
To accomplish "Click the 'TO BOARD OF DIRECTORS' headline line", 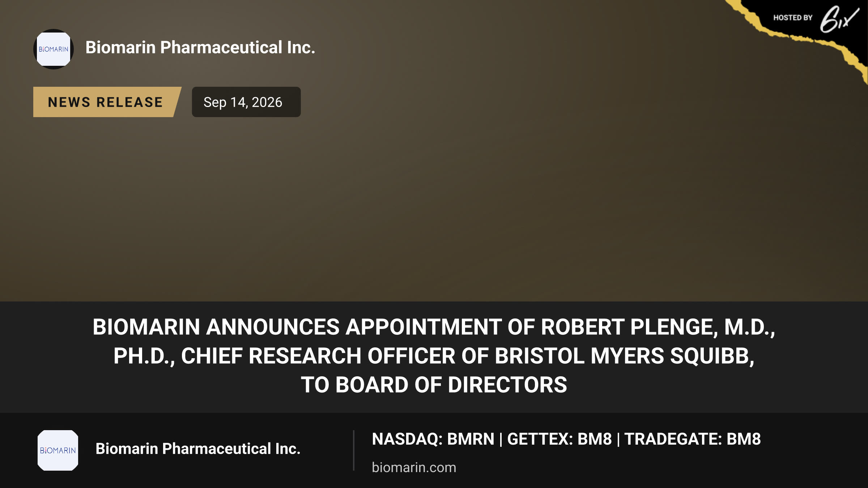I will (x=434, y=385).
